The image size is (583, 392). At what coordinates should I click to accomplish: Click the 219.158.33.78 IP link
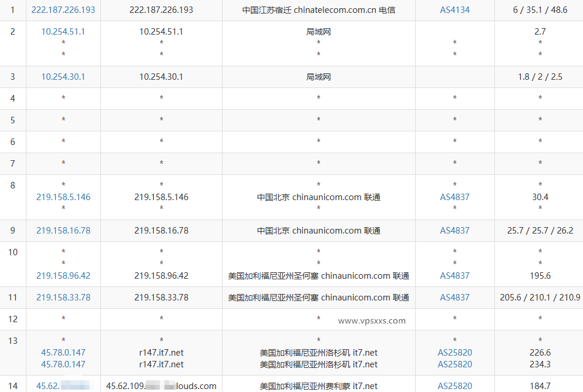pos(63,298)
